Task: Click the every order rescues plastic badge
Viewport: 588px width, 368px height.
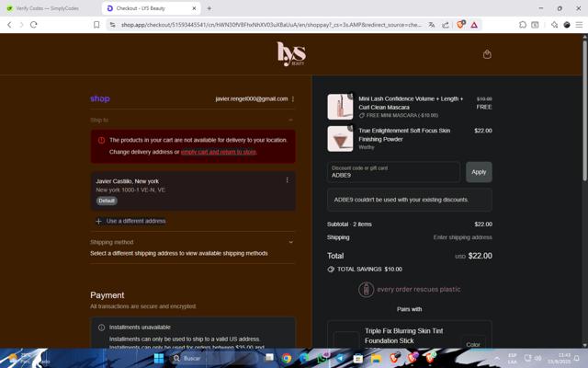Action: click(x=409, y=290)
